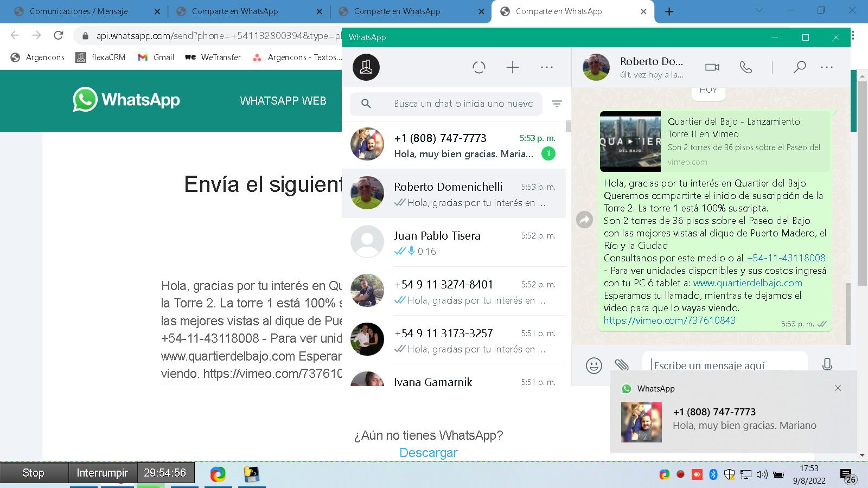
Task: Click the WhatsApp logo on webpage
Action: click(x=126, y=100)
